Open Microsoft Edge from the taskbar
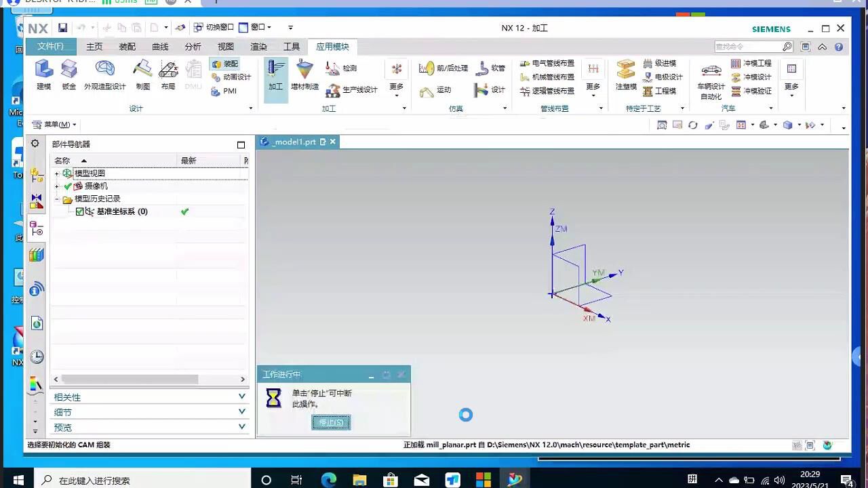This screenshot has height=488, width=868. 328,480
